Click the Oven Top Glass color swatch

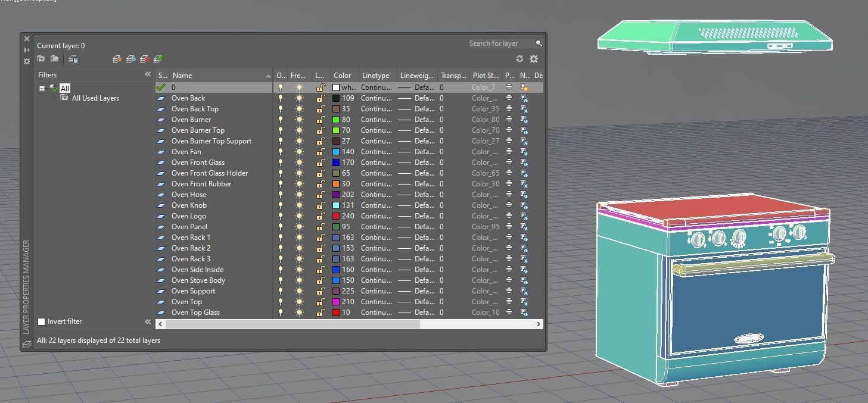(336, 313)
